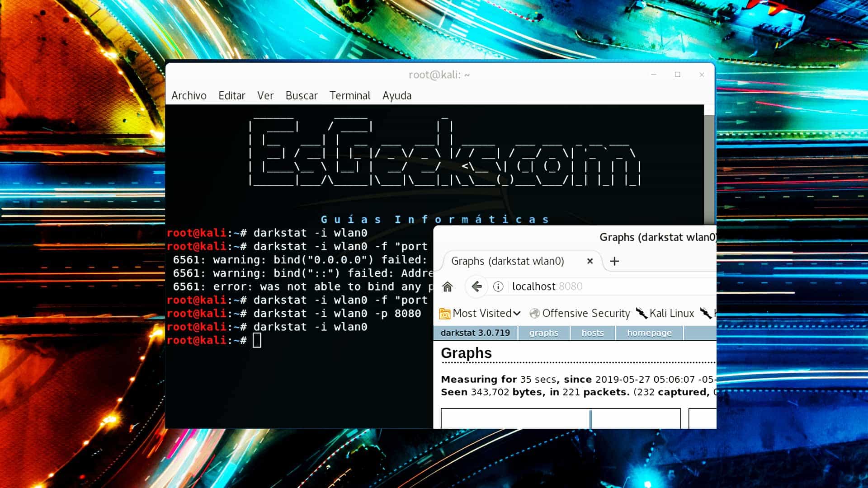Open the Buscar menu
This screenshot has width=868, height=488.
point(301,95)
